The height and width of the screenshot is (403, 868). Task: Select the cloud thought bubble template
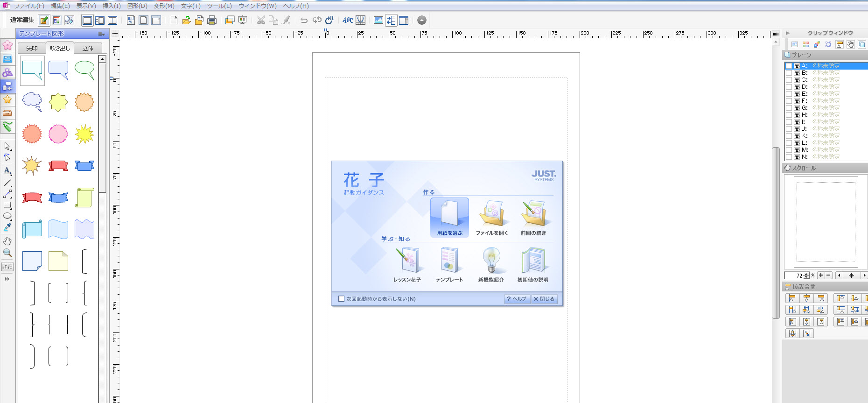32,102
